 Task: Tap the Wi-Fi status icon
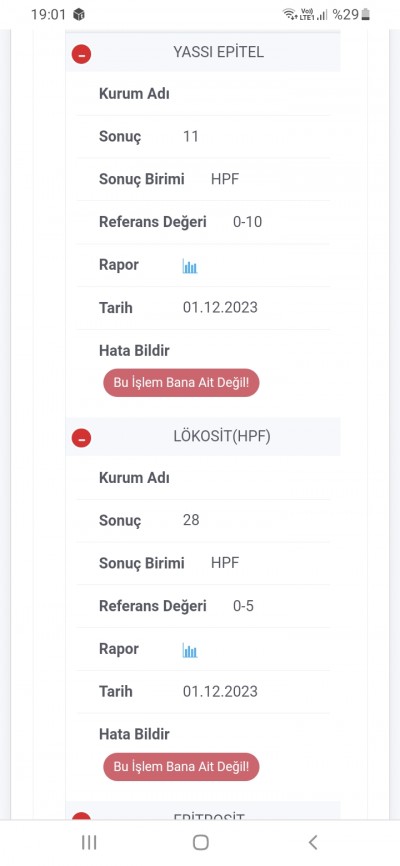(290, 14)
